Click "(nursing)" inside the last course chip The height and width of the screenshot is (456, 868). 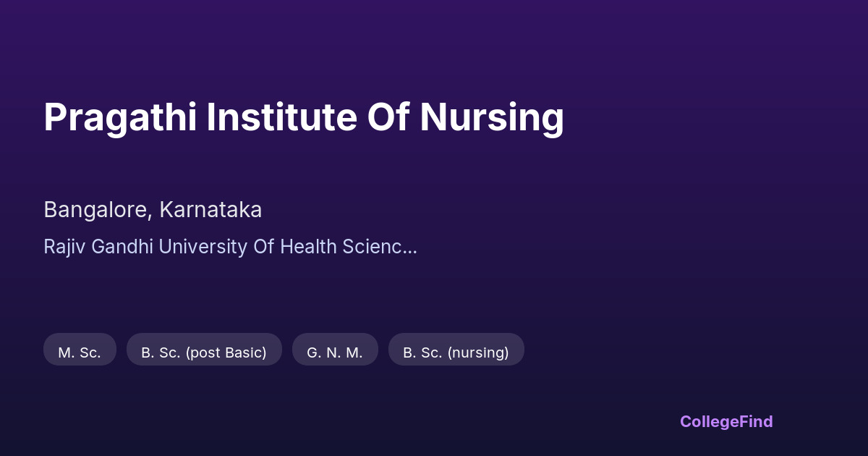click(478, 352)
